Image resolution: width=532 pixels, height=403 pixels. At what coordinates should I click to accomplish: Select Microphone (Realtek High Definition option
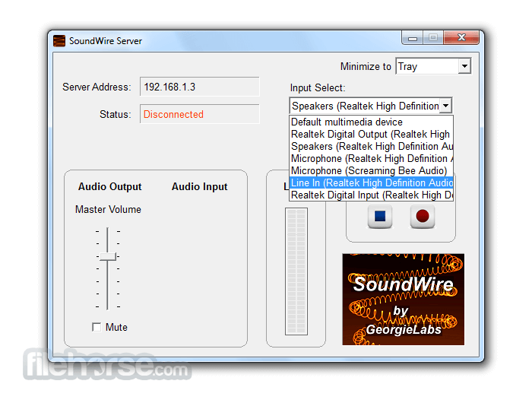pyautogui.click(x=371, y=159)
